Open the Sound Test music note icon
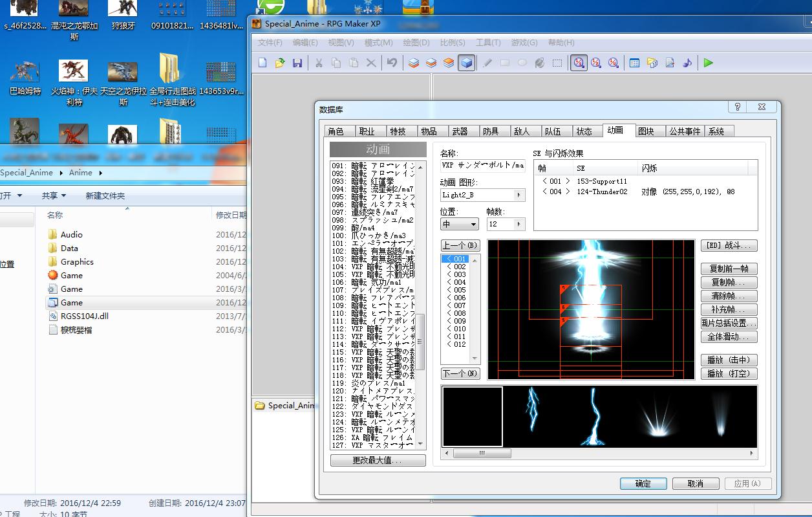812x517 pixels. [687, 63]
